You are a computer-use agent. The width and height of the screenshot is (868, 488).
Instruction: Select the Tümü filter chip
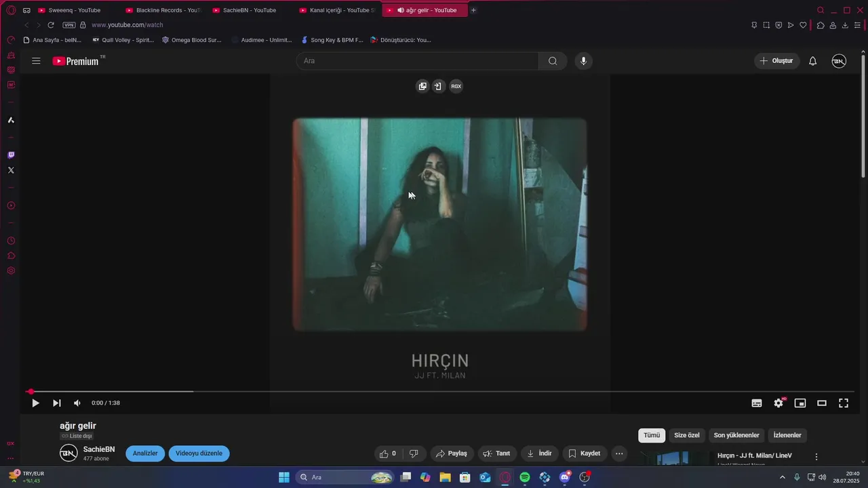(652, 435)
